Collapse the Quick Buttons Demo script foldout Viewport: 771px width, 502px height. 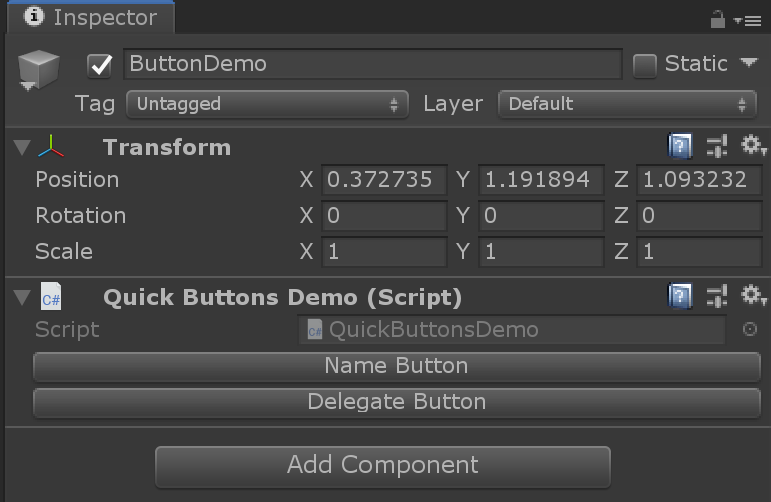click(x=22, y=297)
